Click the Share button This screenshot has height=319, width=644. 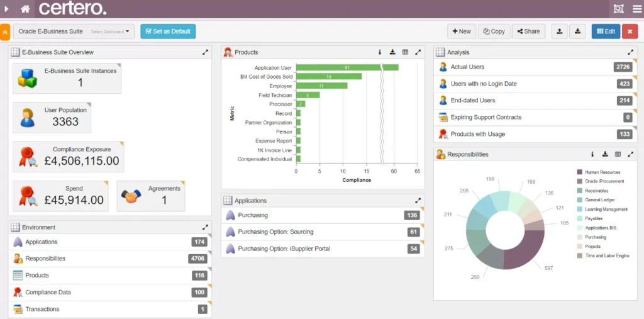point(528,31)
